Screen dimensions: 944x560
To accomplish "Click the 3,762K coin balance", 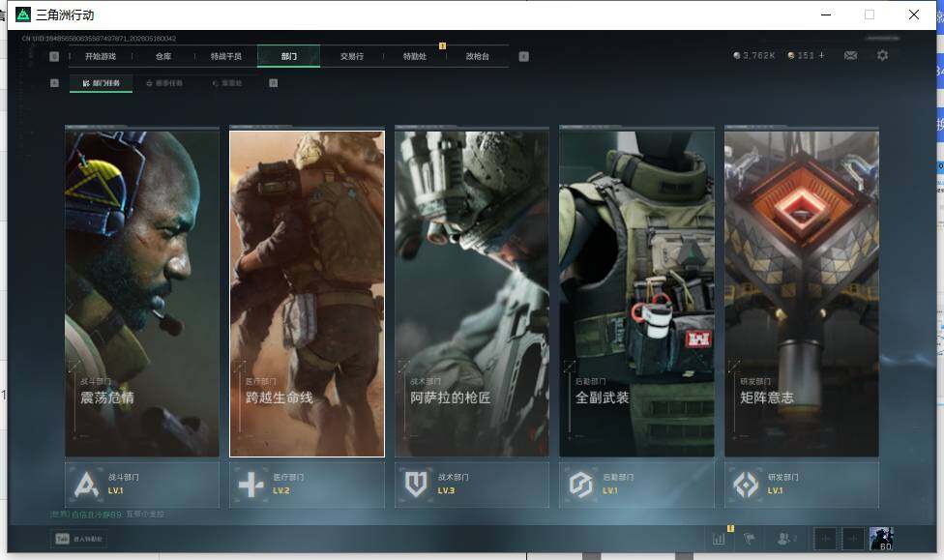I will pos(754,55).
